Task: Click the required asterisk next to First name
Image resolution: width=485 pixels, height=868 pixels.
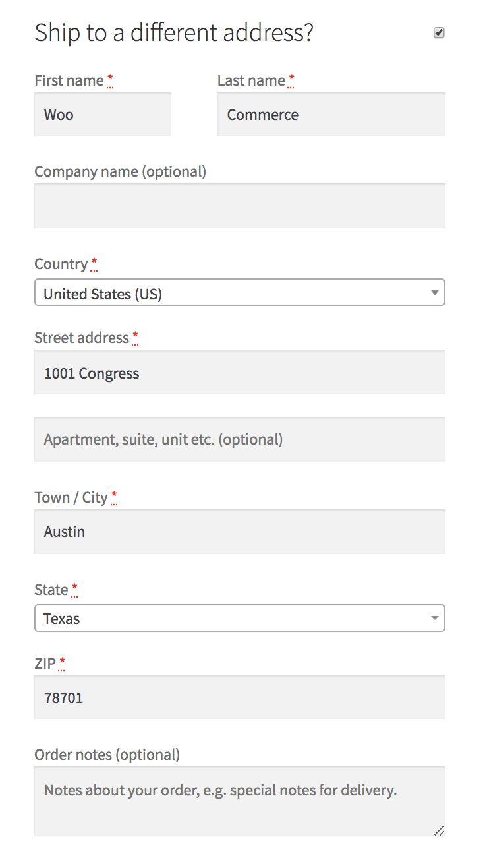Action: pyautogui.click(x=109, y=79)
